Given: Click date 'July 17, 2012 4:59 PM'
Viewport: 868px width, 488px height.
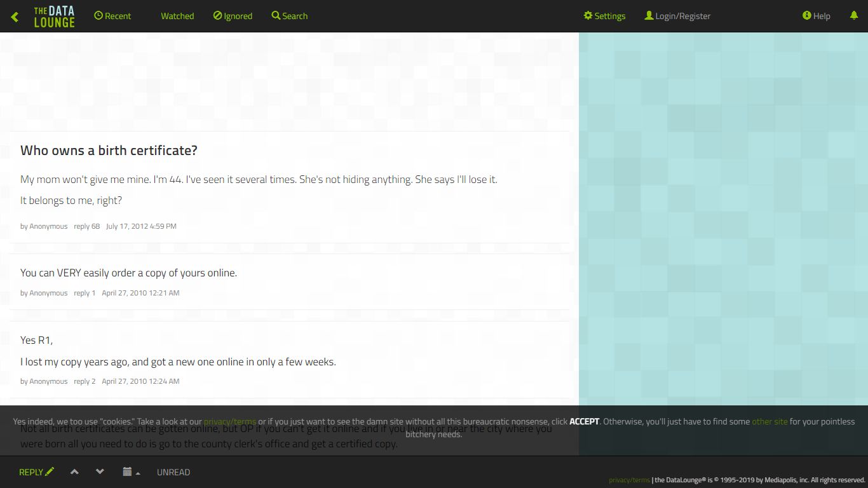Looking at the screenshot, I should pos(141,226).
